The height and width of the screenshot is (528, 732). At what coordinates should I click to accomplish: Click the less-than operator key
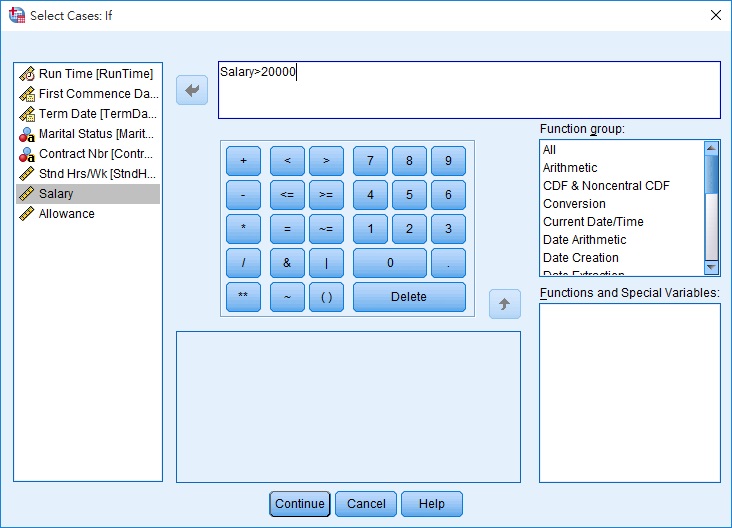287,161
